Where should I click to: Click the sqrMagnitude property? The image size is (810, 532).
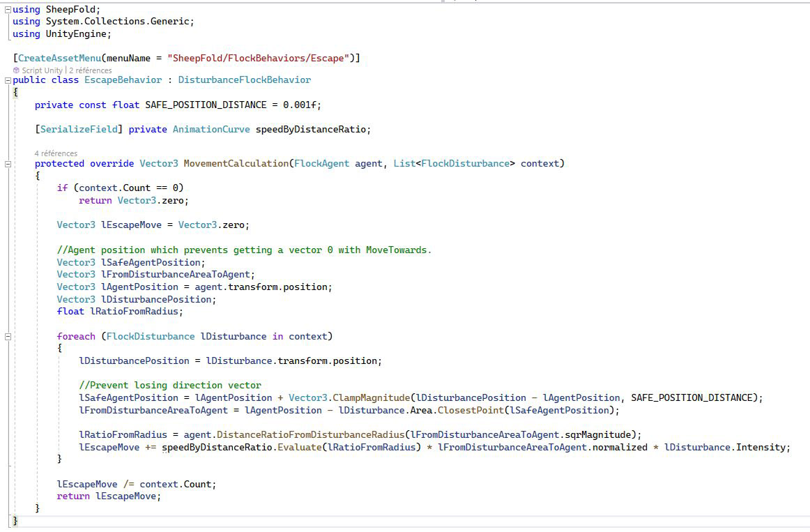point(597,435)
